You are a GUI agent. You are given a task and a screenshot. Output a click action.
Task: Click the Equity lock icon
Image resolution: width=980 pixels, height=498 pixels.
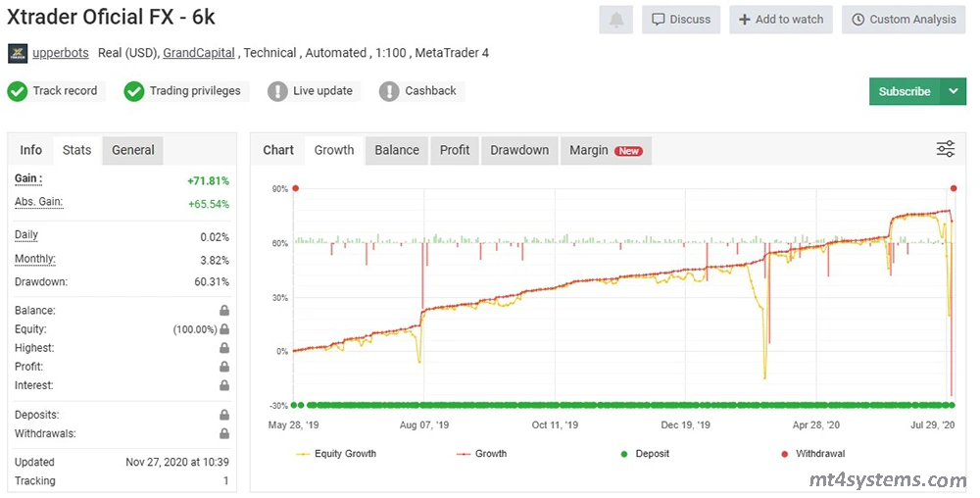224,329
